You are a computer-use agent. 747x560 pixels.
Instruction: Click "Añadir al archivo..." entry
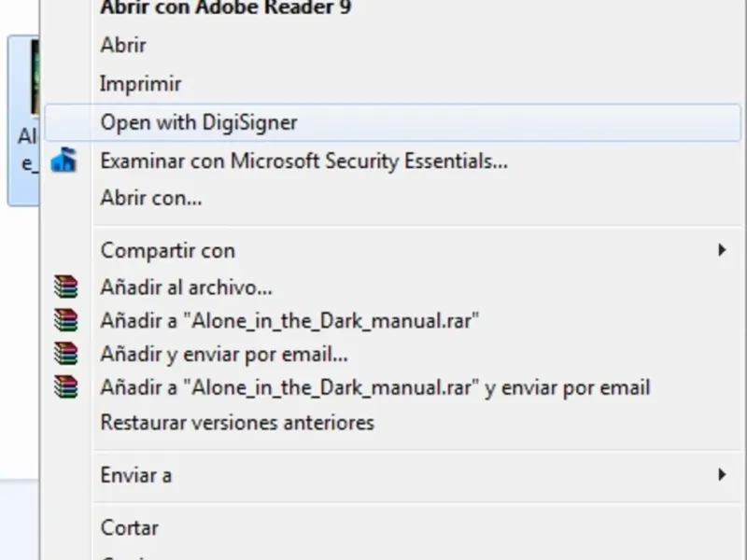(186, 287)
